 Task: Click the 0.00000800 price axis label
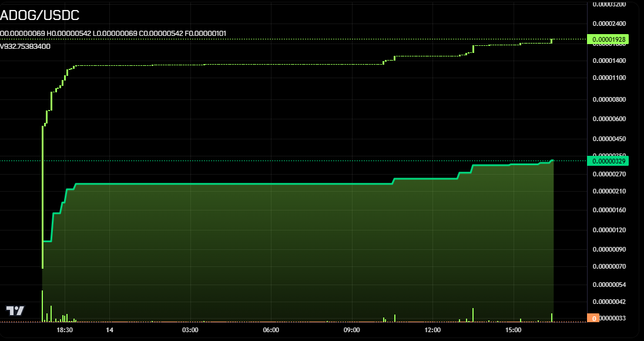pos(609,99)
